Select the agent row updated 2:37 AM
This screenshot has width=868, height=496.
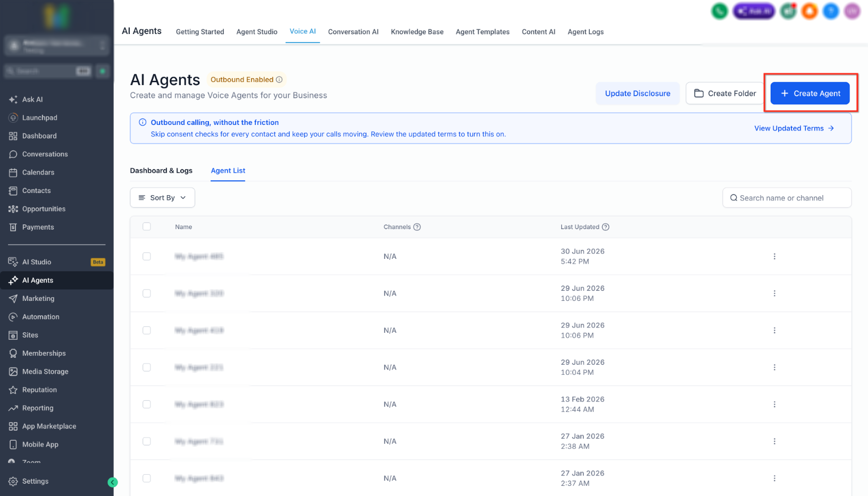coord(147,478)
